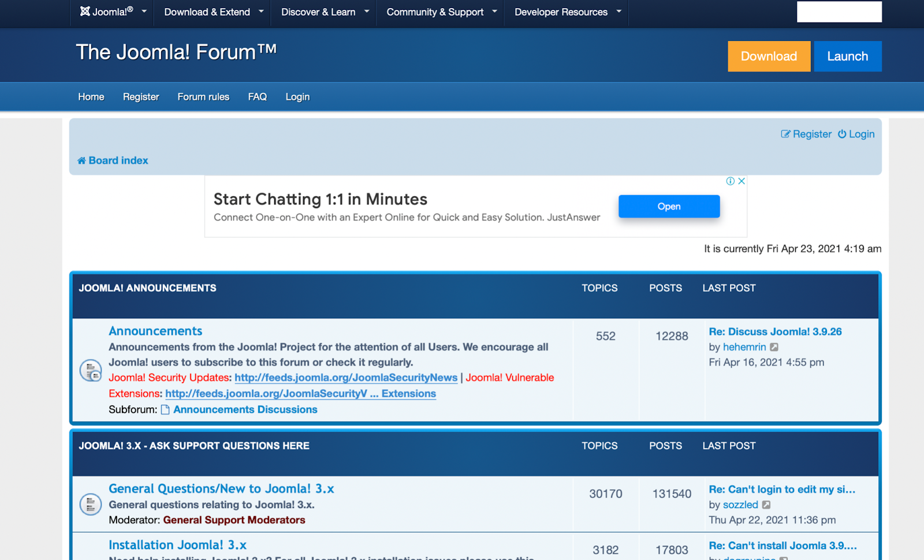This screenshot has width=924, height=560.
Task: Click the Board index home icon
Action: pyautogui.click(x=81, y=160)
